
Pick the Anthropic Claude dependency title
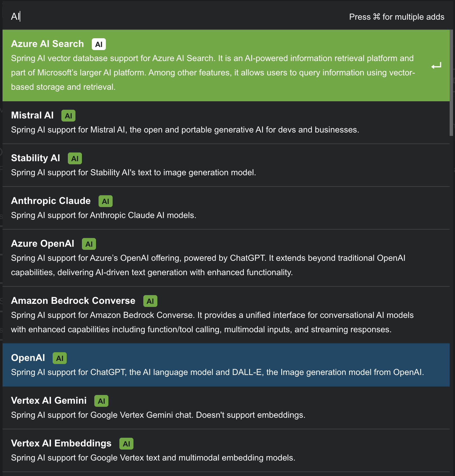point(51,201)
